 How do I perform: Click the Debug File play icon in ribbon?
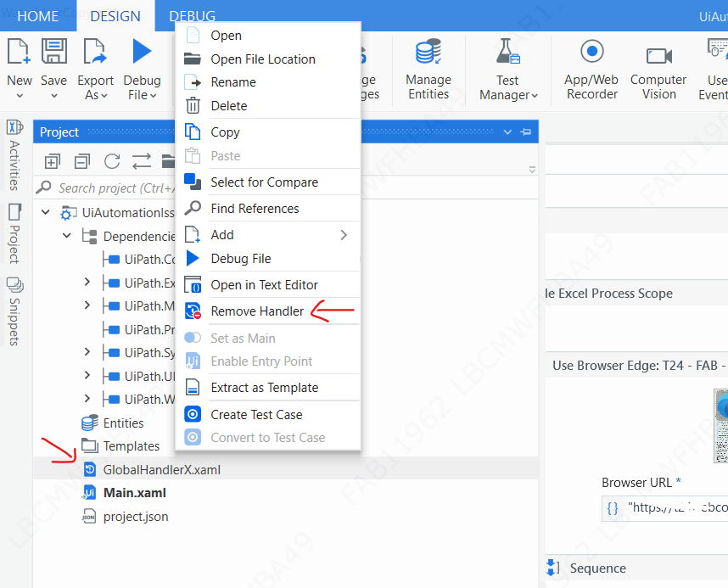click(x=142, y=51)
